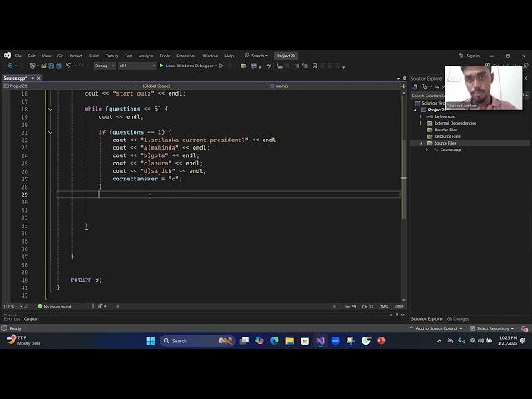Image resolution: width=532 pixels, height=399 pixels.
Task: Select the Header Files folder
Action: click(446, 130)
